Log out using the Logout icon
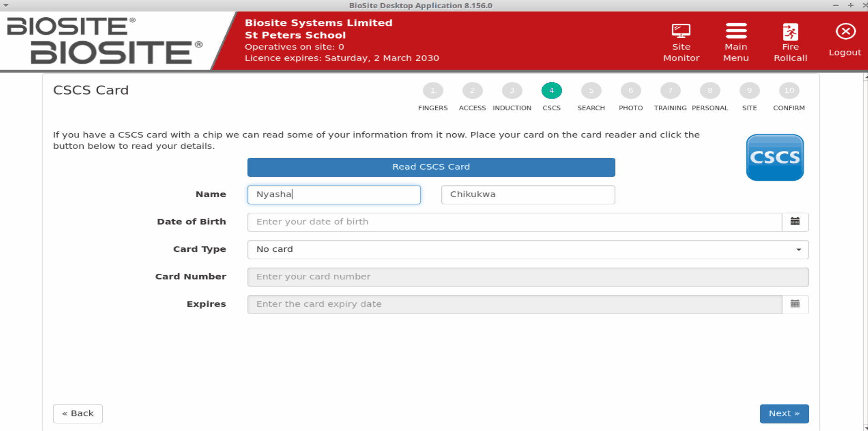Screen dimensions: 868x431 point(845,40)
